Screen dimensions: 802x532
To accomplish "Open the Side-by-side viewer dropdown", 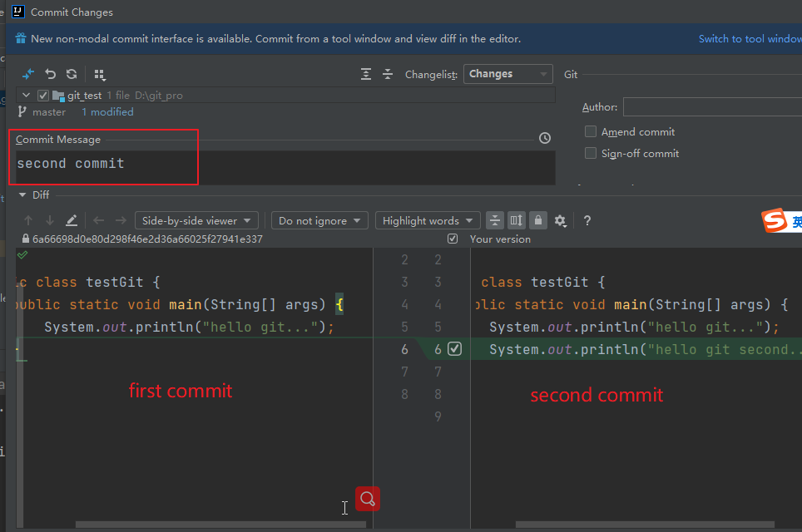I will point(196,221).
